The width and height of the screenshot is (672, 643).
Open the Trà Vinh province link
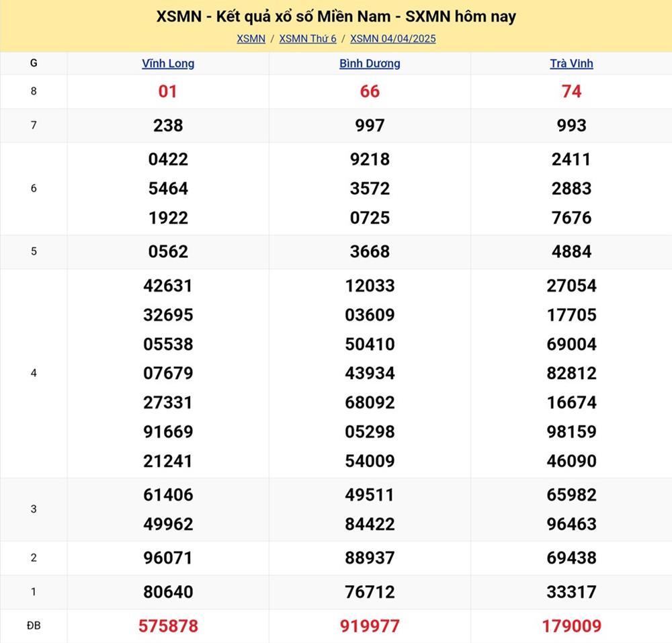coord(571,64)
